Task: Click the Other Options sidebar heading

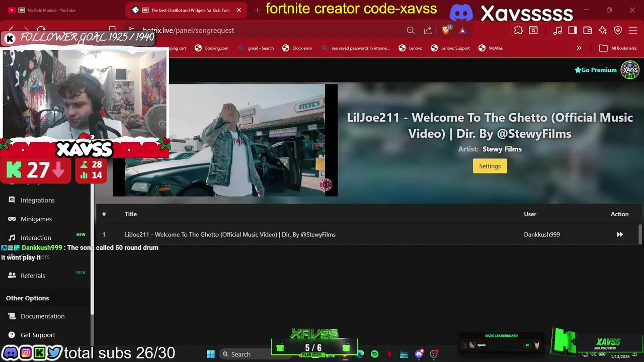Action: (27, 298)
